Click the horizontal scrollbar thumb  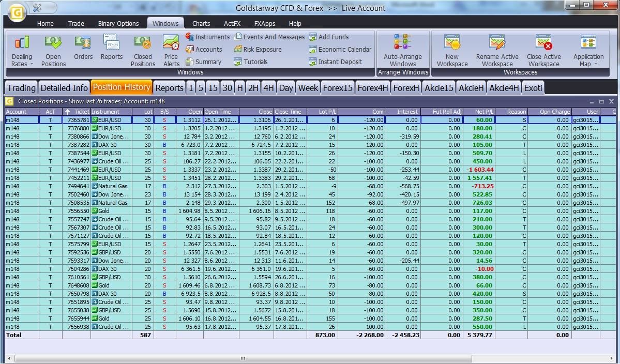[x=243, y=358]
